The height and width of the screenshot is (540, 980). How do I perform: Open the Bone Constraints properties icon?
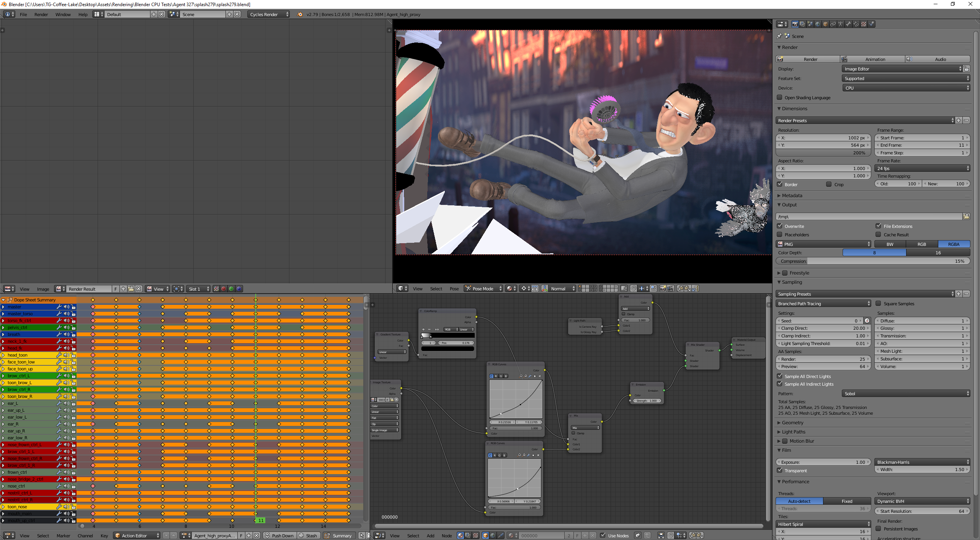coord(856,24)
